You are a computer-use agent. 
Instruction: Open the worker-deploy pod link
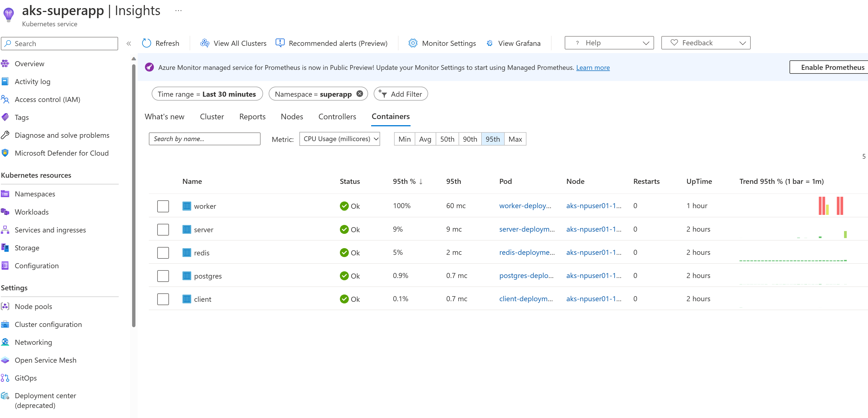tap(525, 206)
